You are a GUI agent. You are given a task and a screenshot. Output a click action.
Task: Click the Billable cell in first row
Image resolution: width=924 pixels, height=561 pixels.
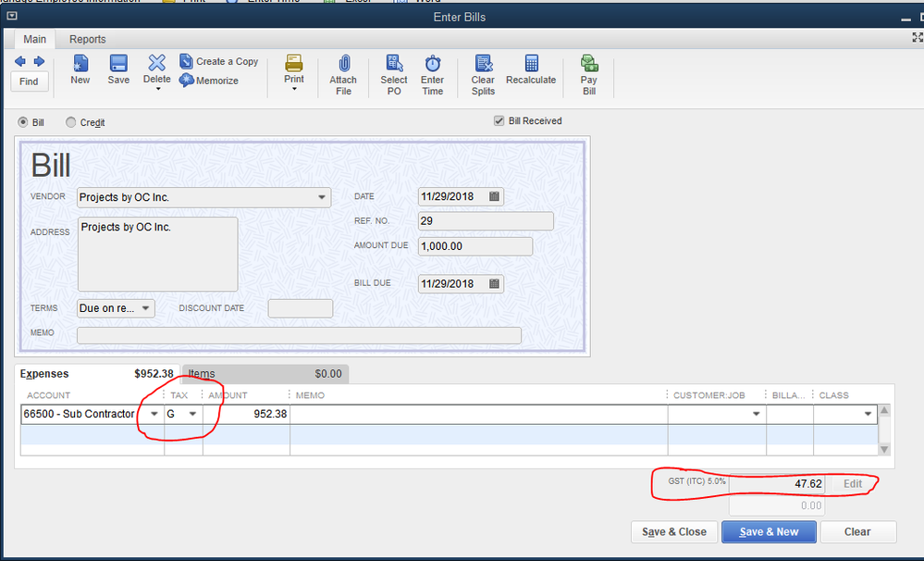coord(790,414)
